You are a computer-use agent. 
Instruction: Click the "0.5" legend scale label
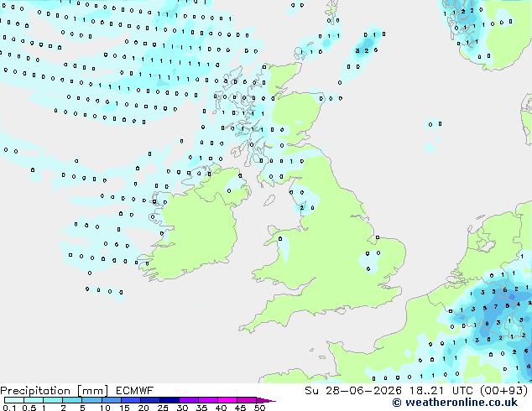29,408
